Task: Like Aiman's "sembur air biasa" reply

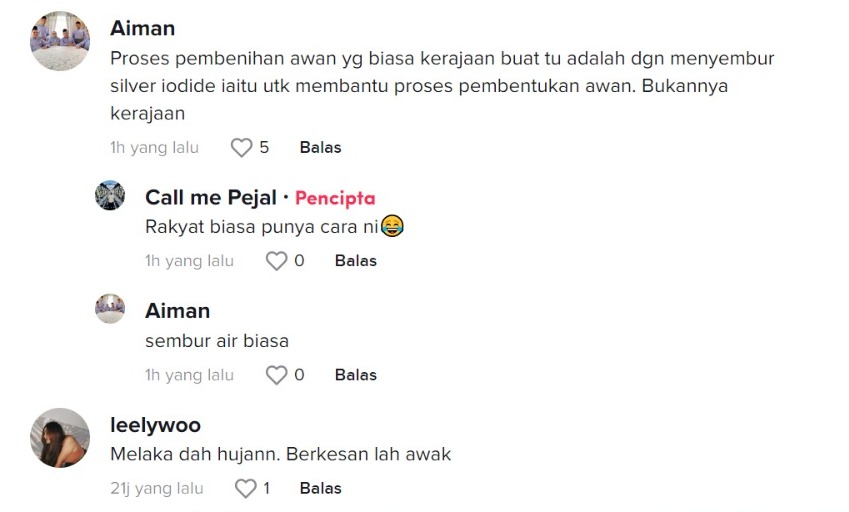Action: [x=276, y=375]
